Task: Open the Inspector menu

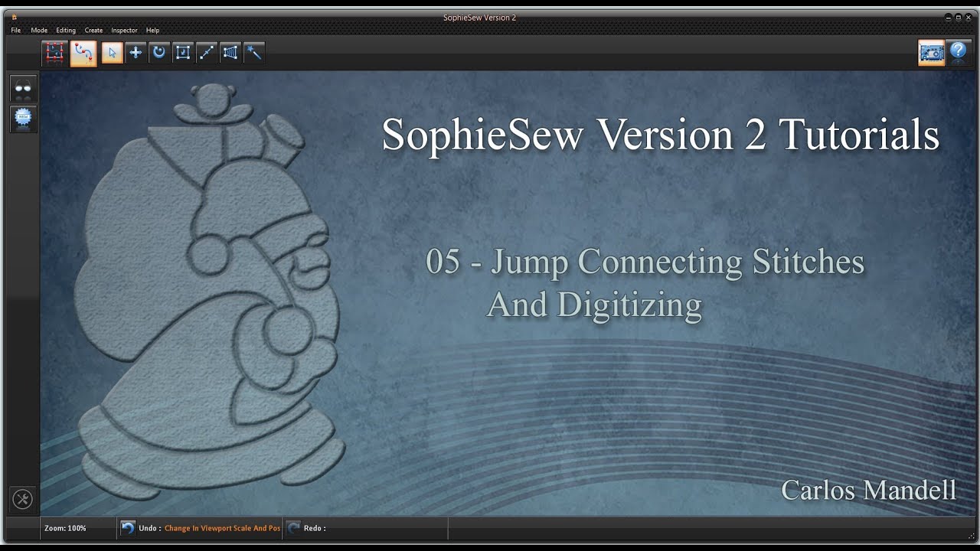Action: coord(124,31)
